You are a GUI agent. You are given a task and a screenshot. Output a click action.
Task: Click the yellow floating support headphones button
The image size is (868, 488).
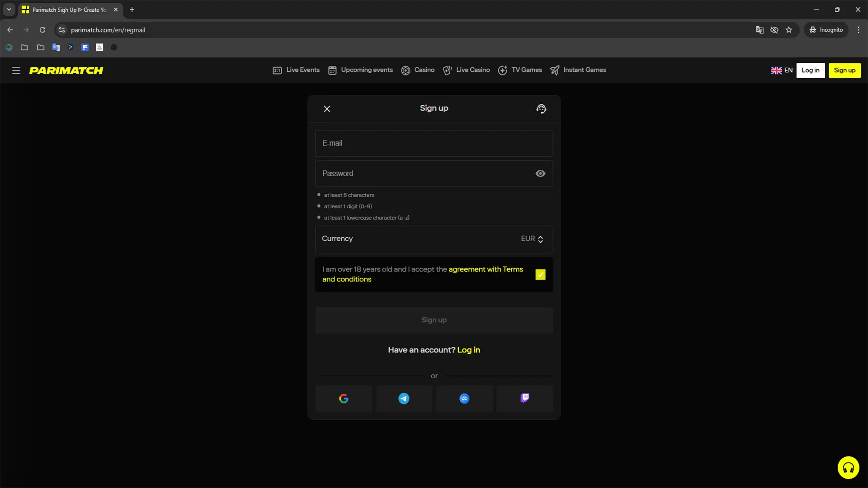click(848, 468)
